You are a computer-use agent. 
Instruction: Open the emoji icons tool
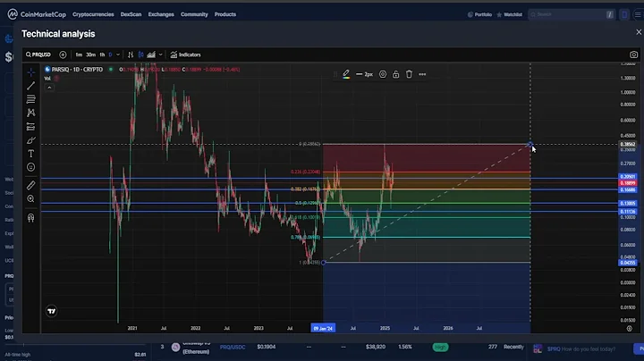coord(30,167)
